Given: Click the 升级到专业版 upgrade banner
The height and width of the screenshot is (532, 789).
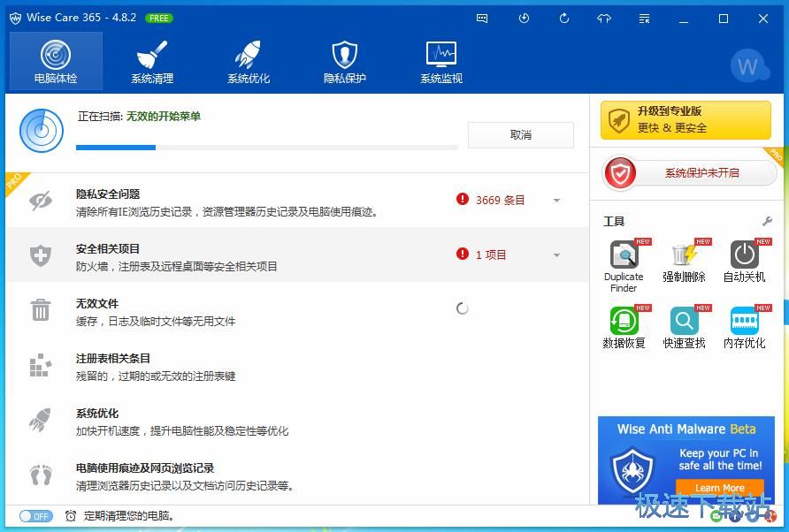Looking at the screenshot, I should tap(686, 120).
